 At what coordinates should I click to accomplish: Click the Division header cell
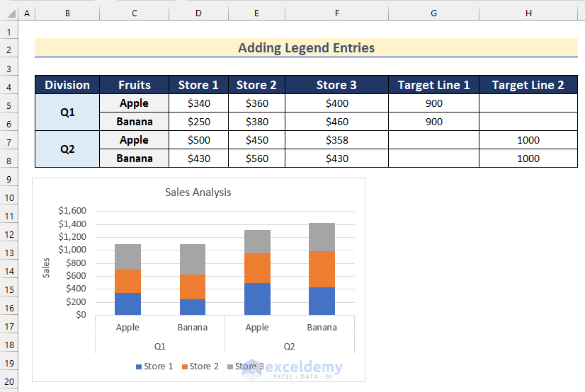pyautogui.click(x=67, y=85)
